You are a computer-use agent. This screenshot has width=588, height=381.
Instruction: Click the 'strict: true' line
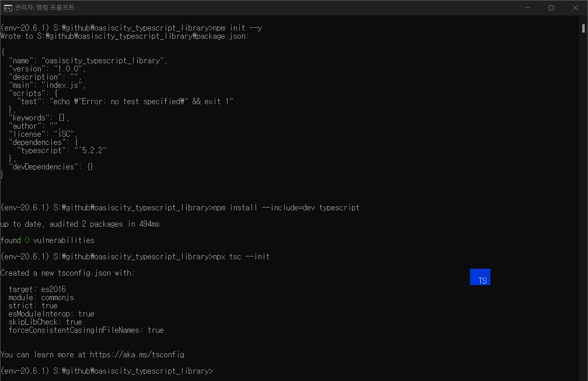point(33,305)
